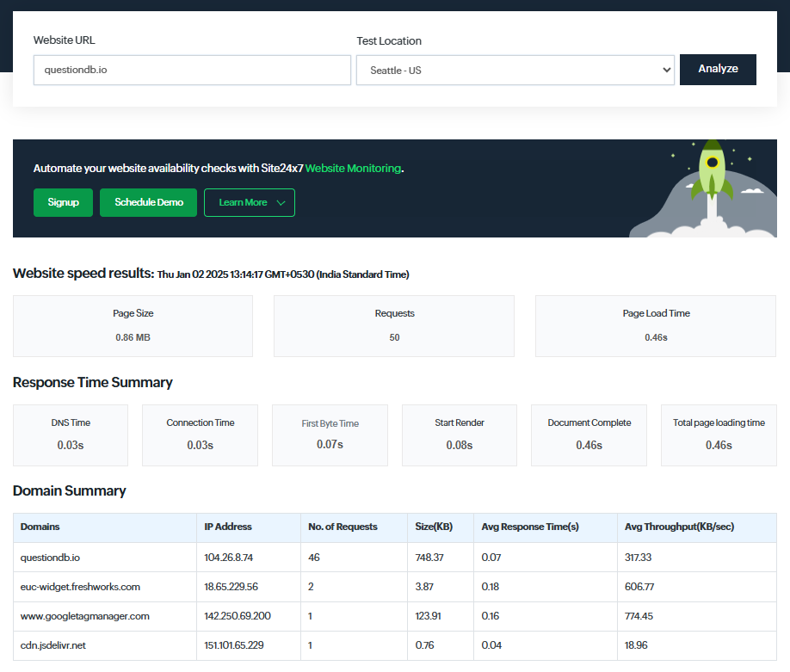Click the 46 requests cell
The height and width of the screenshot is (672, 790).
click(355, 558)
